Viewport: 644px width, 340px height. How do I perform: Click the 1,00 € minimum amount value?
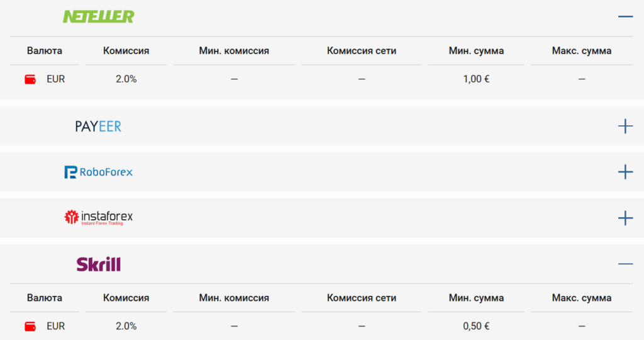477,79
